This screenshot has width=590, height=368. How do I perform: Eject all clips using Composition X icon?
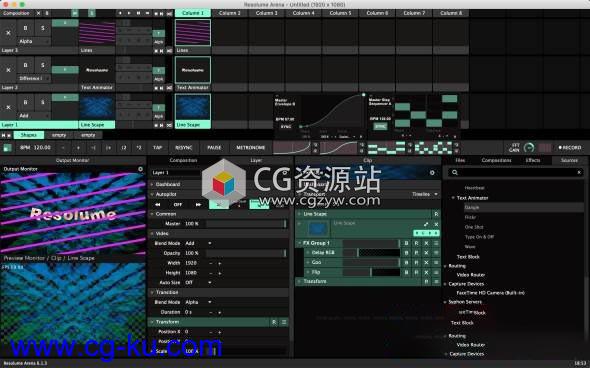pyautogui.click(x=38, y=13)
